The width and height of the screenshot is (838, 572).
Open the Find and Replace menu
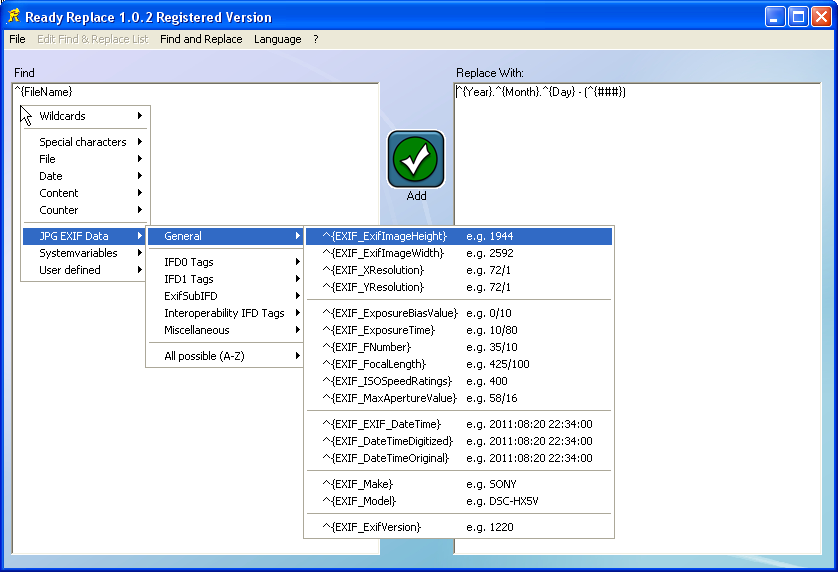201,39
